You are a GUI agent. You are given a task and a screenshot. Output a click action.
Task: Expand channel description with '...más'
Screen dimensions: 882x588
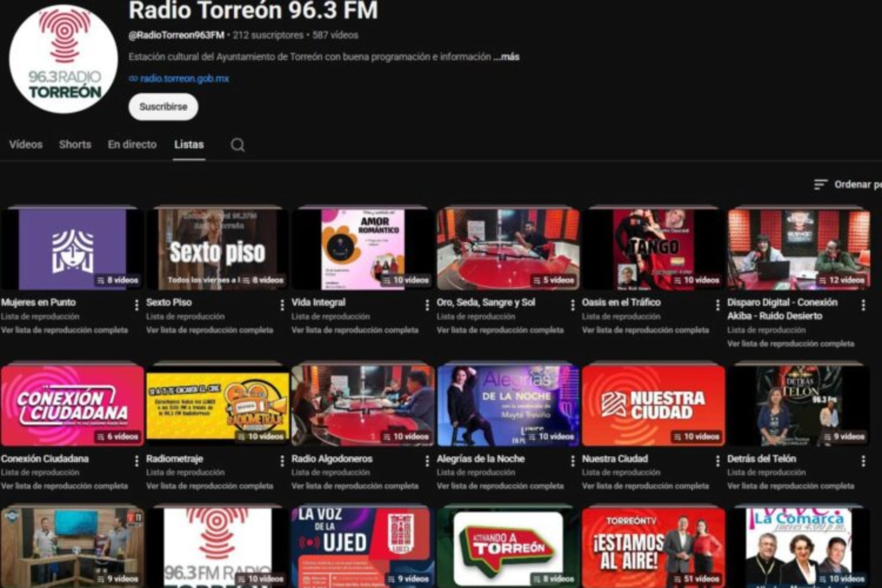(507, 57)
